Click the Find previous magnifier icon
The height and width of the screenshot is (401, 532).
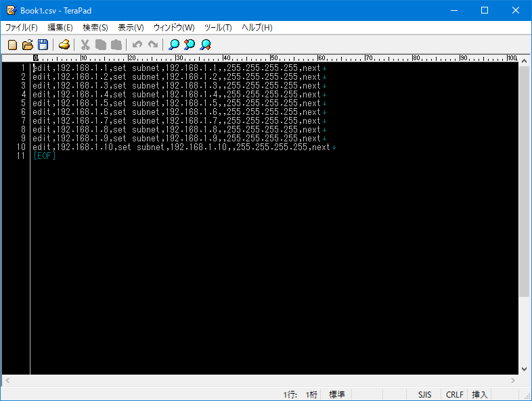click(190, 45)
